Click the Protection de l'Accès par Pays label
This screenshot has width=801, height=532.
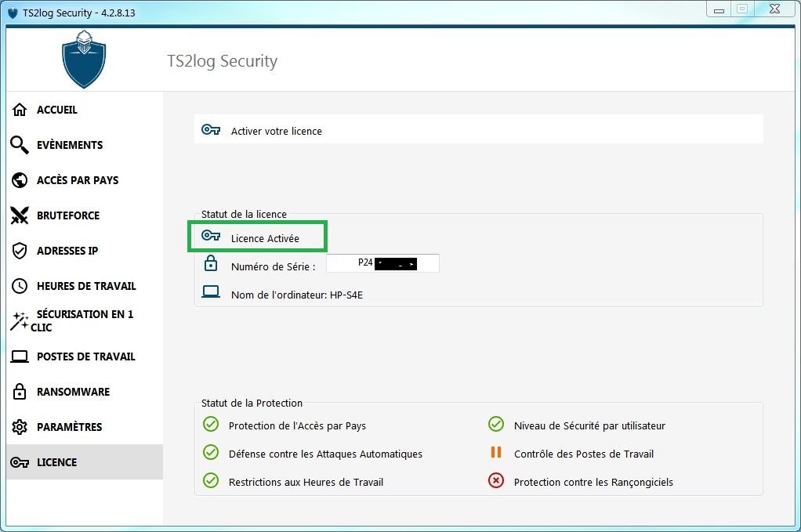(x=297, y=425)
